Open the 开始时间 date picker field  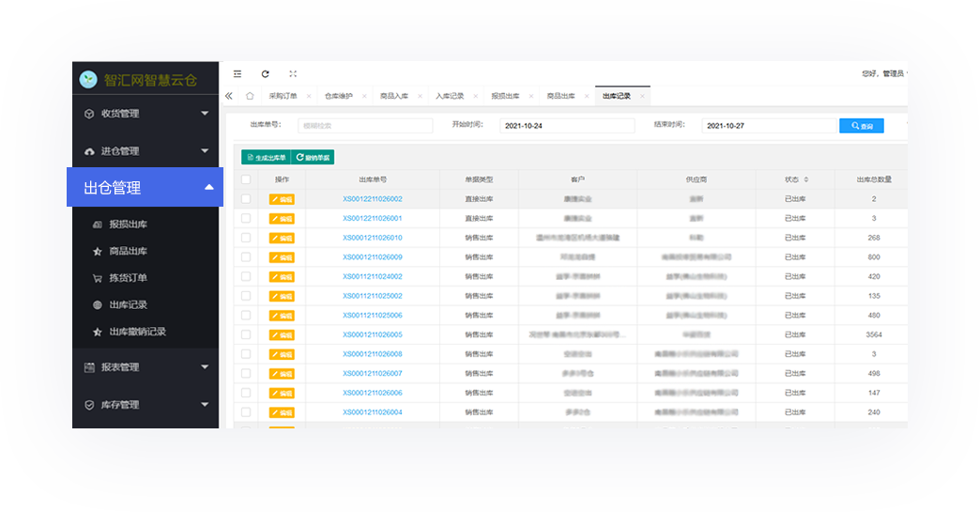pos(567,126)
